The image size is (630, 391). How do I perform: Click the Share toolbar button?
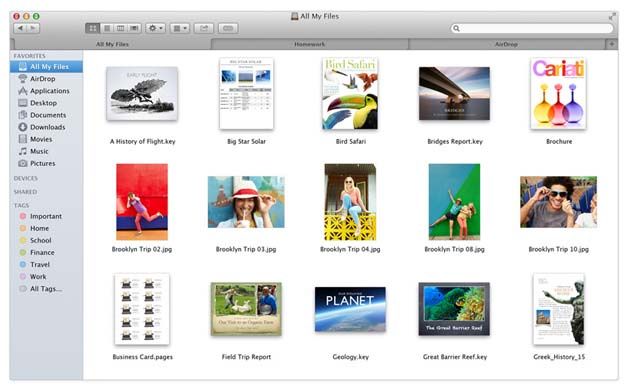(204, 28)
